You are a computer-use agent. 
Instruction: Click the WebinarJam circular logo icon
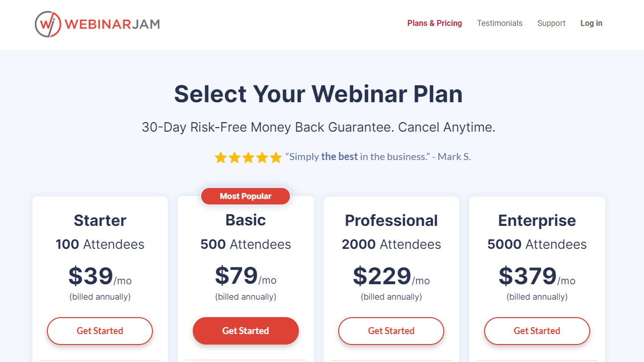(48, 24)
